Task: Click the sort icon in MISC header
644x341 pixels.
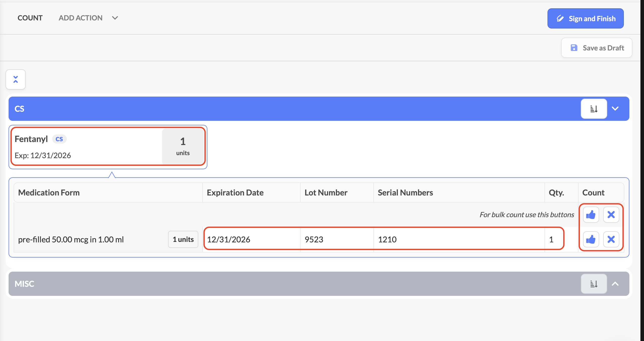Action: click(x=594, y=284)
